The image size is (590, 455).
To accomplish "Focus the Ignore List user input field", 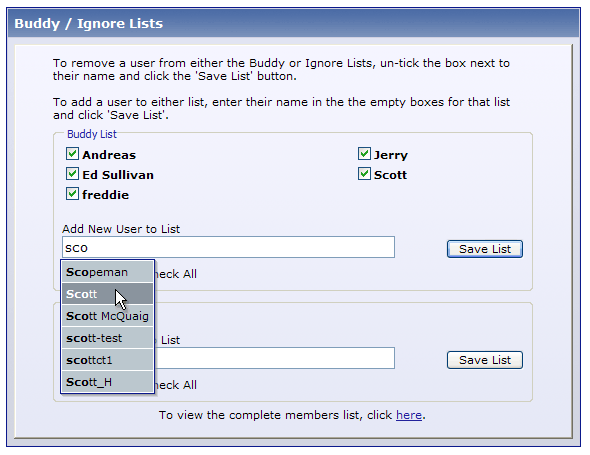I will point(275,358).
